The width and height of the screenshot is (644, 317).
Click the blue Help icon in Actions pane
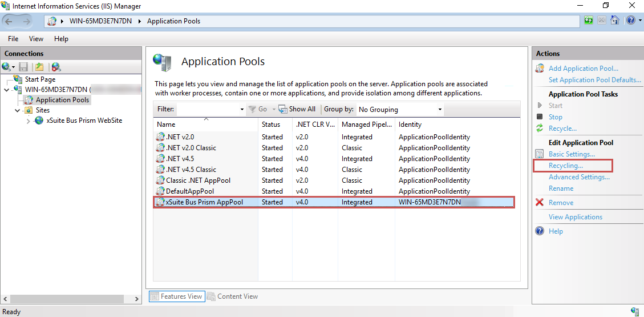pos(540,231)
